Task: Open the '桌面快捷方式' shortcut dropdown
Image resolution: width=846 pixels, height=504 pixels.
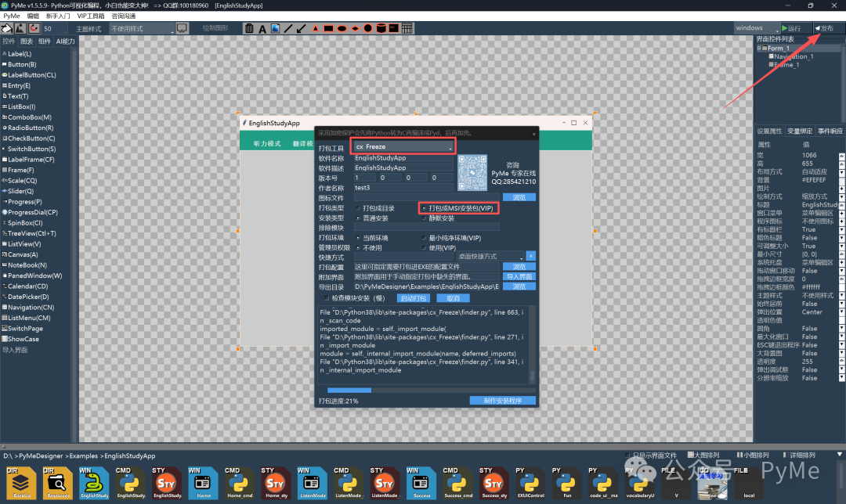Action: coord(491,257)
